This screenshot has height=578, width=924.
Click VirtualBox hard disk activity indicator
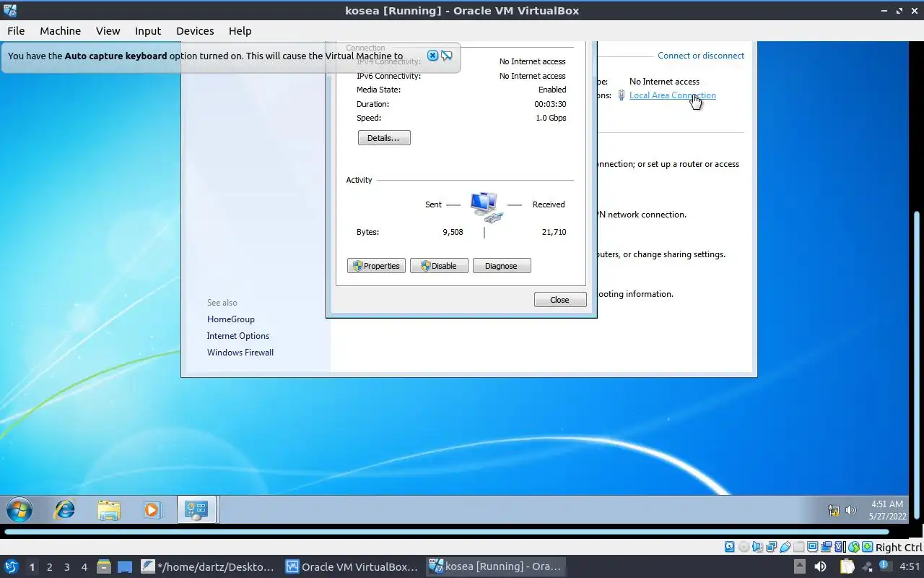pos(729,548)
